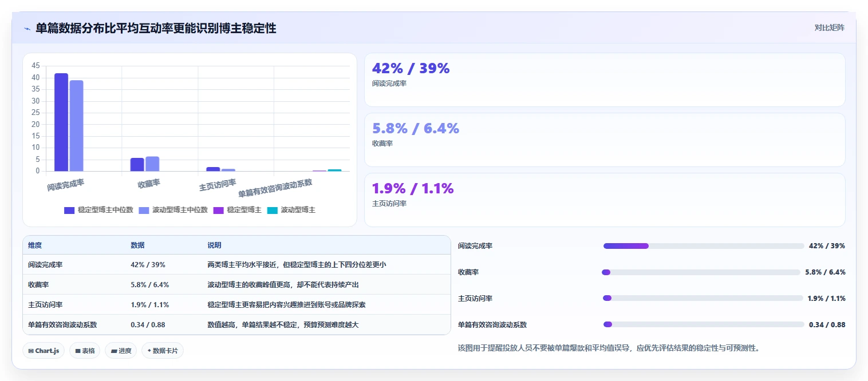Click the 收藏率 row name in table

point(38,285)
